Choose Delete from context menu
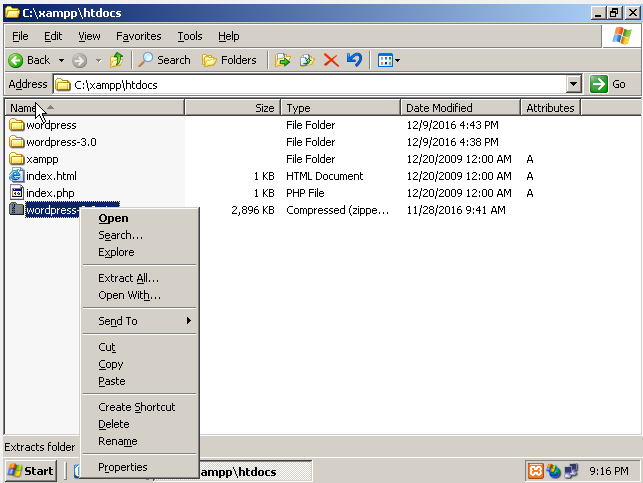This screenshot has height=483, width=643. tap(139, 424)
